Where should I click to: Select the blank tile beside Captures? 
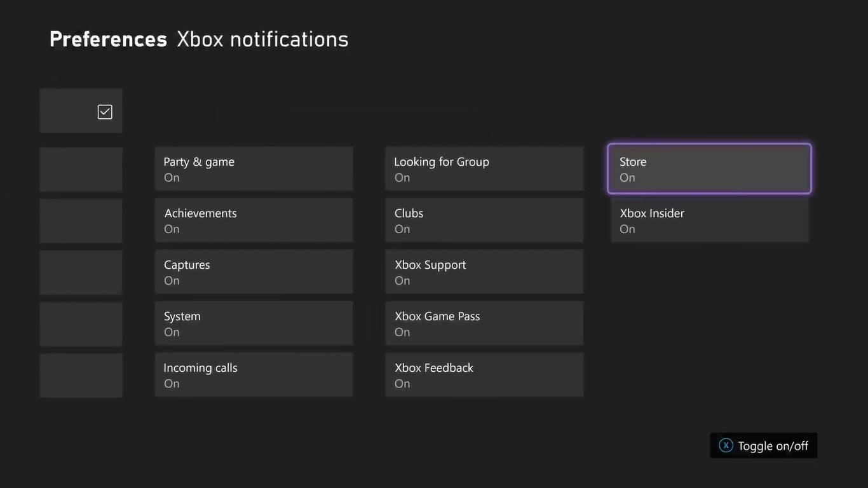81,273
